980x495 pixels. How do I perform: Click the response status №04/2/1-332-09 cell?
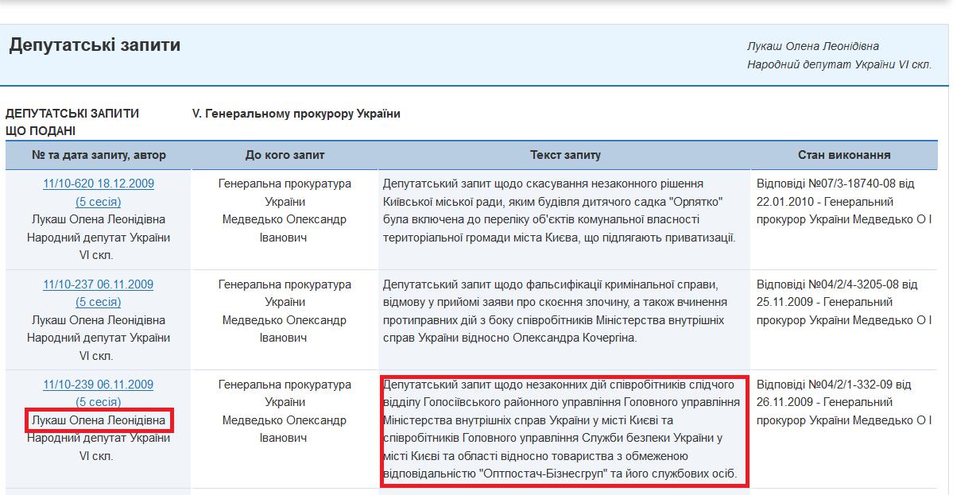coord(843,402)
